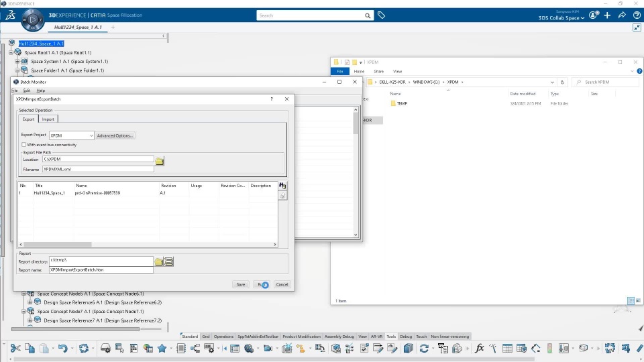Click the blue books catalog icon
The image size is (644, 362).
pos(409,349)
